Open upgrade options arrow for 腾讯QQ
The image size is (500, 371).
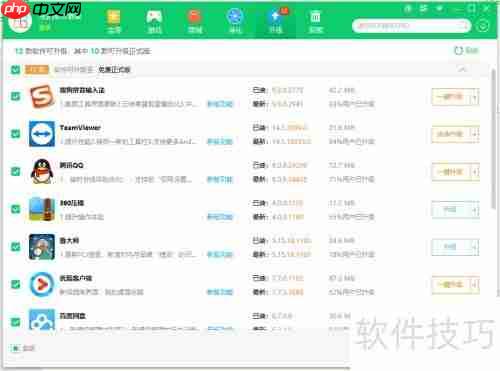click(475, 172)
